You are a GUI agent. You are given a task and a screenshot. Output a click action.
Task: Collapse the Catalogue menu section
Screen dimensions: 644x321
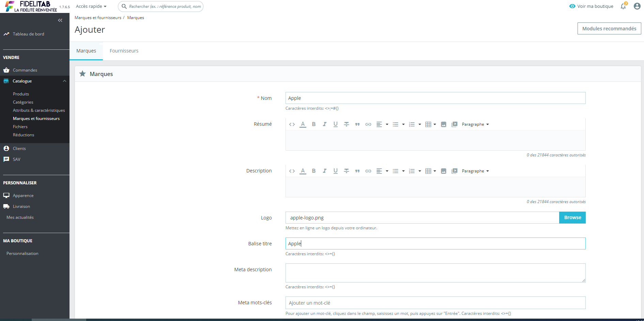[x=64, y=81]
